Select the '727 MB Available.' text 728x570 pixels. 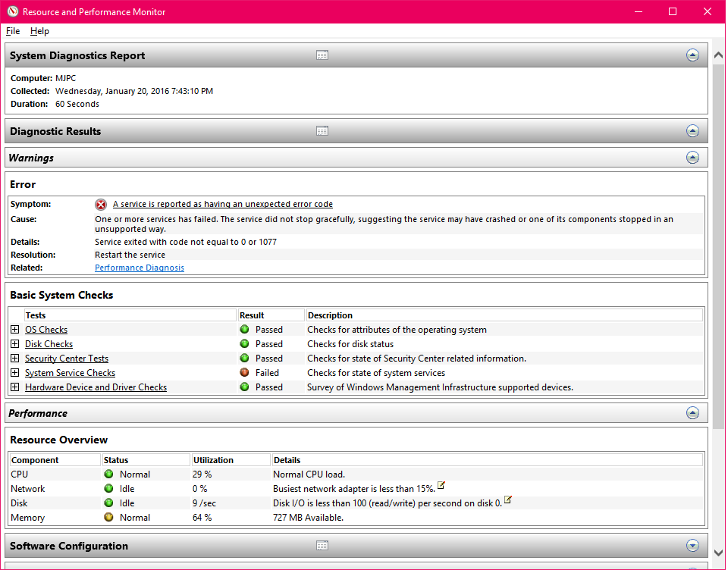tap(309, 518)
